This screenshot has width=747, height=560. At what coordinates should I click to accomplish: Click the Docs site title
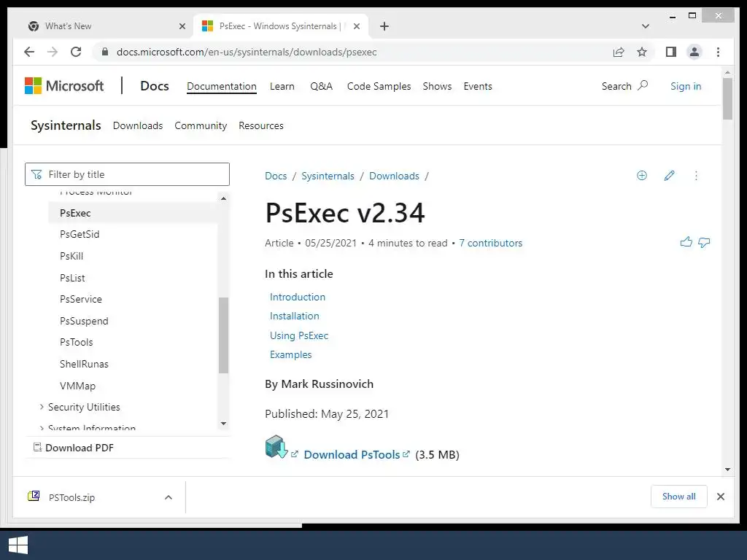coord(155,86)
